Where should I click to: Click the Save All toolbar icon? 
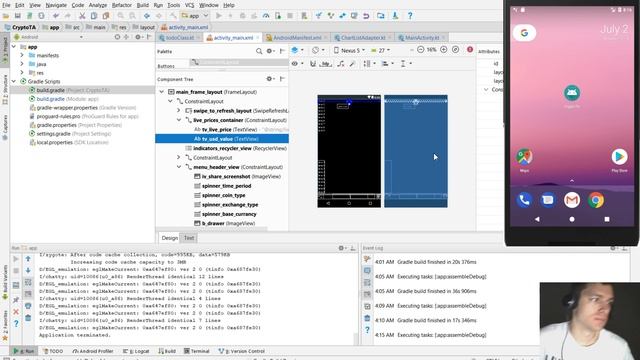tap(18, 16)
